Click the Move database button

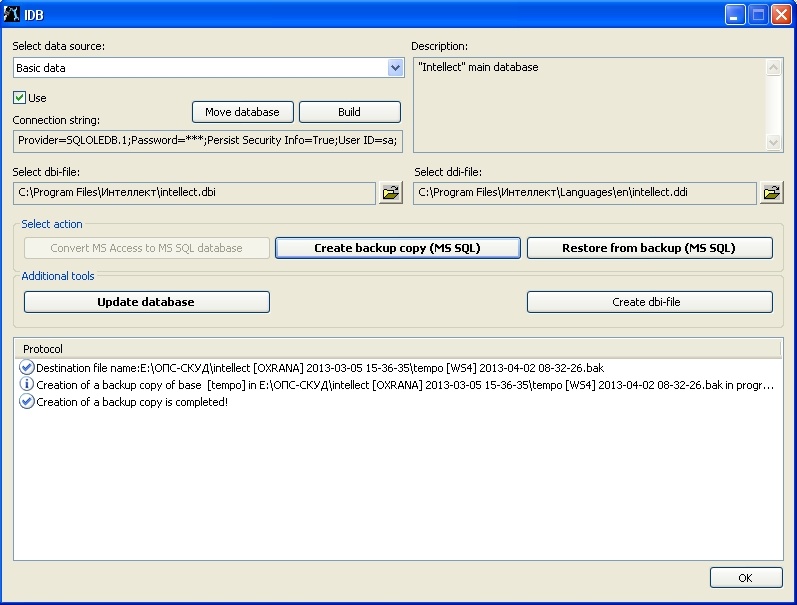[x=242, y=112]
